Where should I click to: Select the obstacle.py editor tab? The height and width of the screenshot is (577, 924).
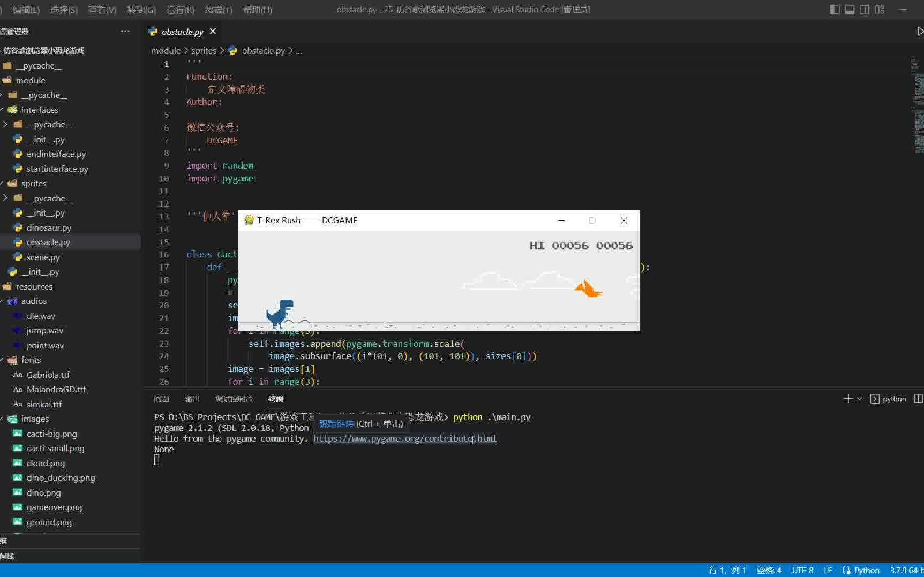point(182,32)
